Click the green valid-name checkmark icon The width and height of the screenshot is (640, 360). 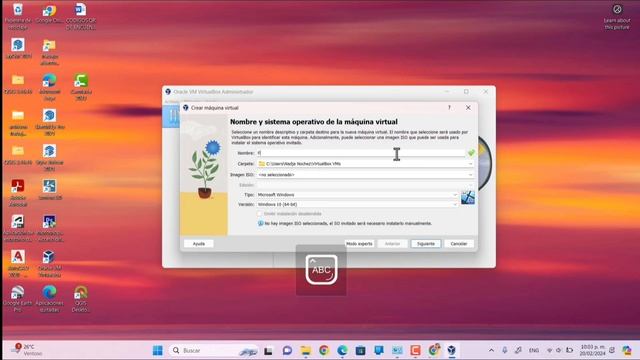pyautogui.click(x=471, y=153)
